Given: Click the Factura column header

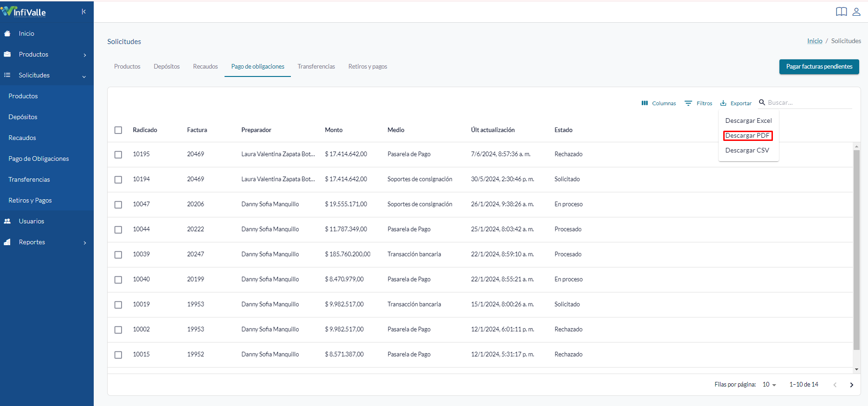Looking at the screenshot, I should click(197, 130).
